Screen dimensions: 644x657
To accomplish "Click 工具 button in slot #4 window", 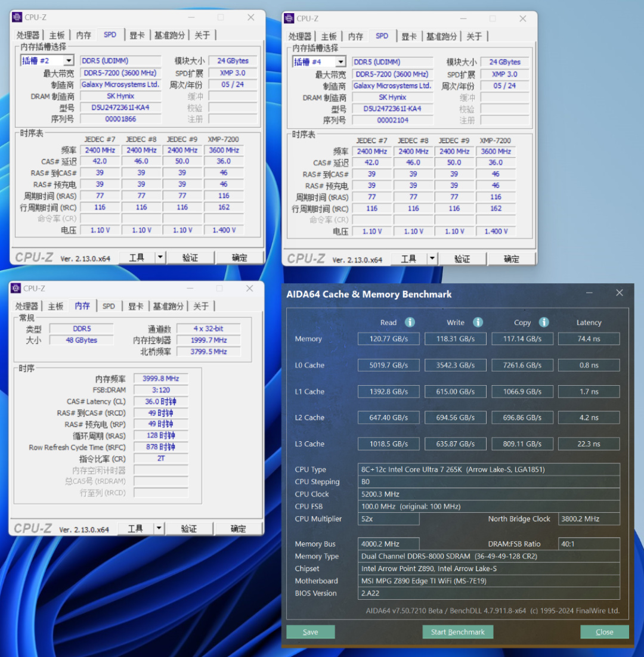I will [408, 259].
